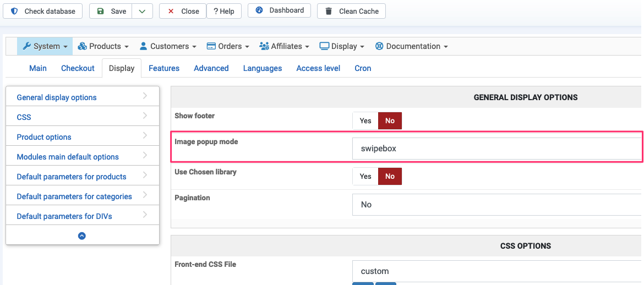Click the red X Close icon
Viewport: 644px width, 285px height.
171,11
